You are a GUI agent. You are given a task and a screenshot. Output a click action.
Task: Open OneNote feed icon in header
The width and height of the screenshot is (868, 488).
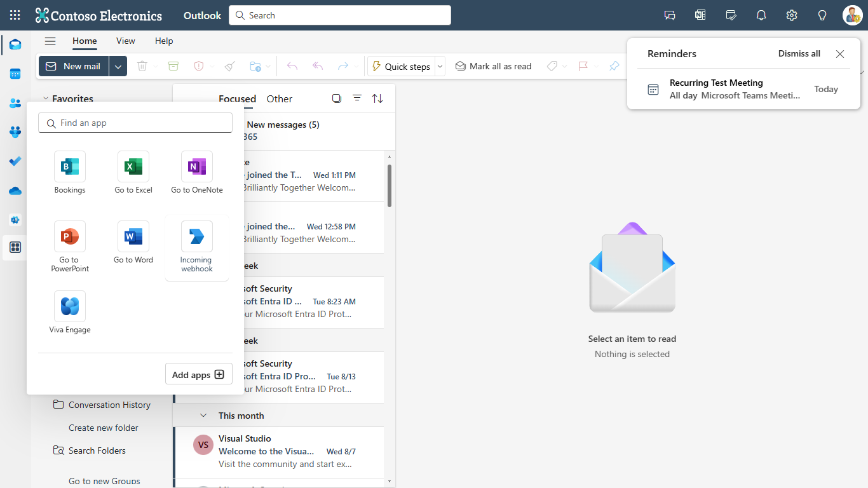click(700, 15)
